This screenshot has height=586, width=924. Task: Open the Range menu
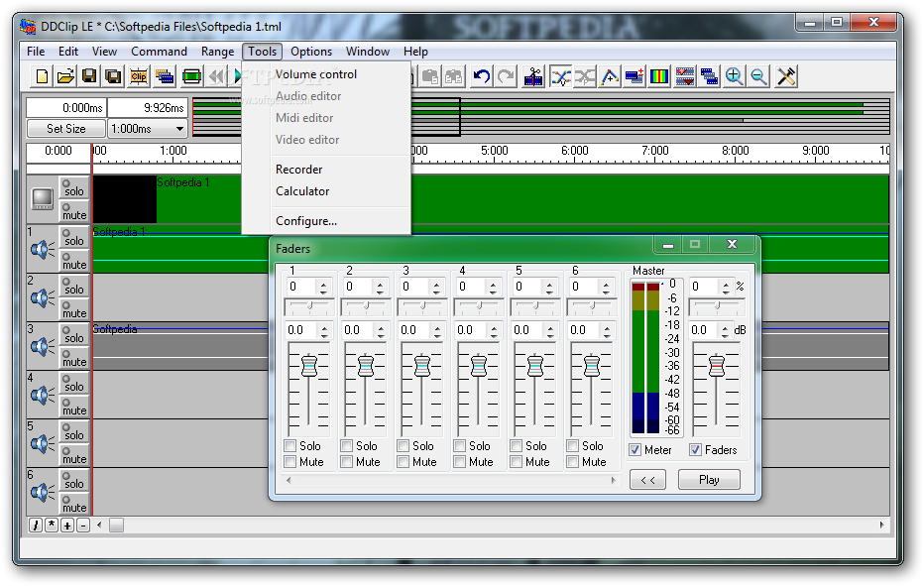coord(217,52)
